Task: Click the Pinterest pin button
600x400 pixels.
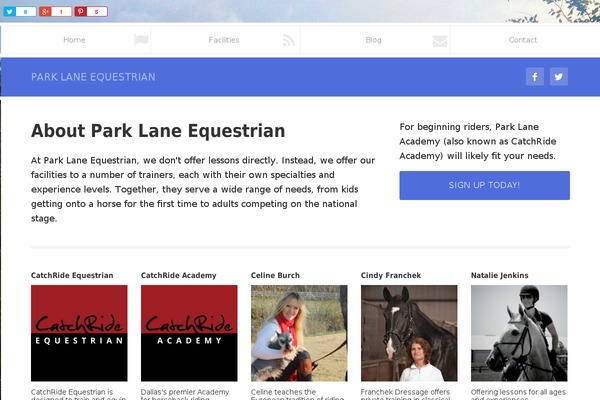Action: (91, 11)
